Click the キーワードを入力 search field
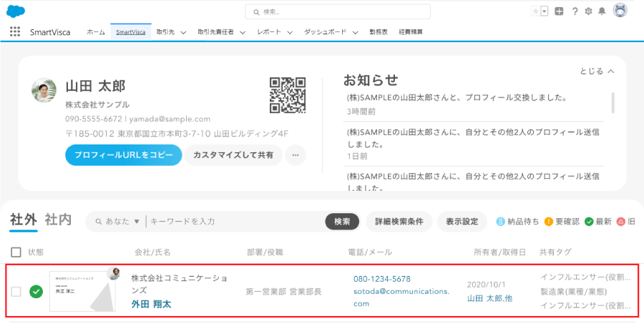 233,222
